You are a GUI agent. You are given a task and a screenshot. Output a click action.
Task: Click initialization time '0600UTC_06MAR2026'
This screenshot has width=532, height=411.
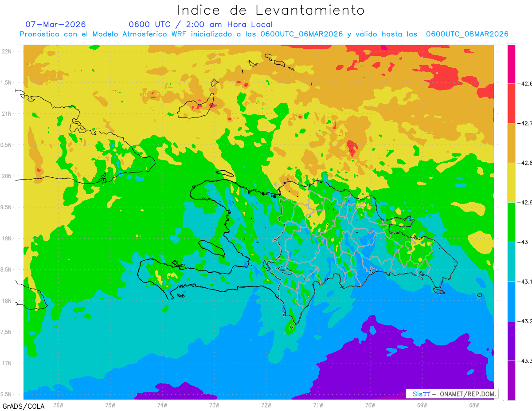click(301, 34)
